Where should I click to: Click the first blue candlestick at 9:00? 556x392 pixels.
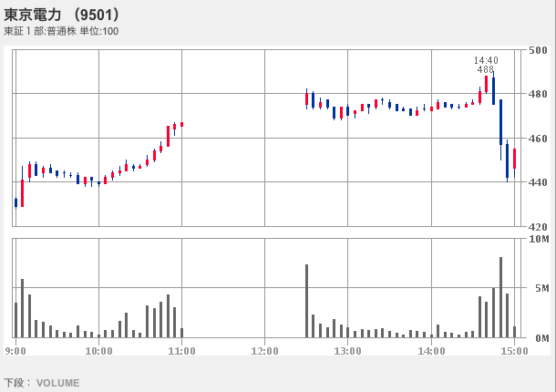click(16, 202)
